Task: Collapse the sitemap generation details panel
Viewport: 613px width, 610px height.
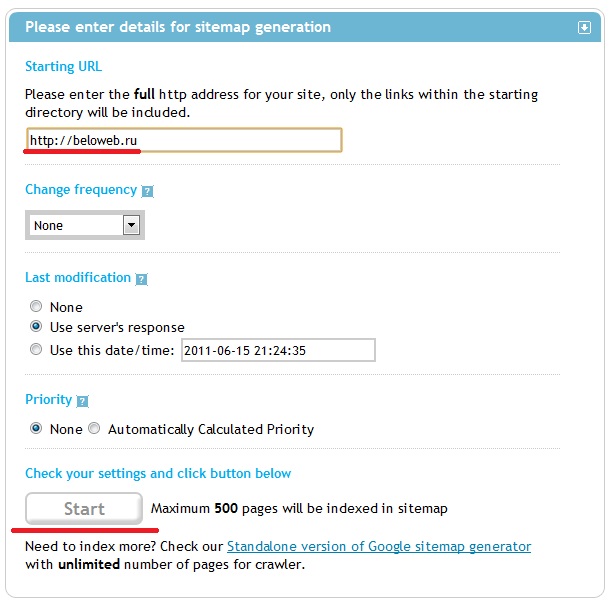Action: (x=585, y=28)
